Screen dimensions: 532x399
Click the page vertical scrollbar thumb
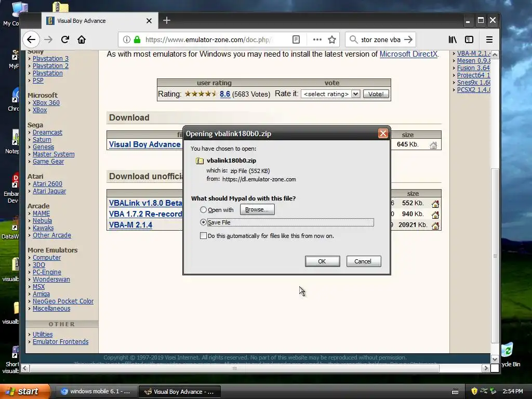pyautogui.click(x=495, y=256)
